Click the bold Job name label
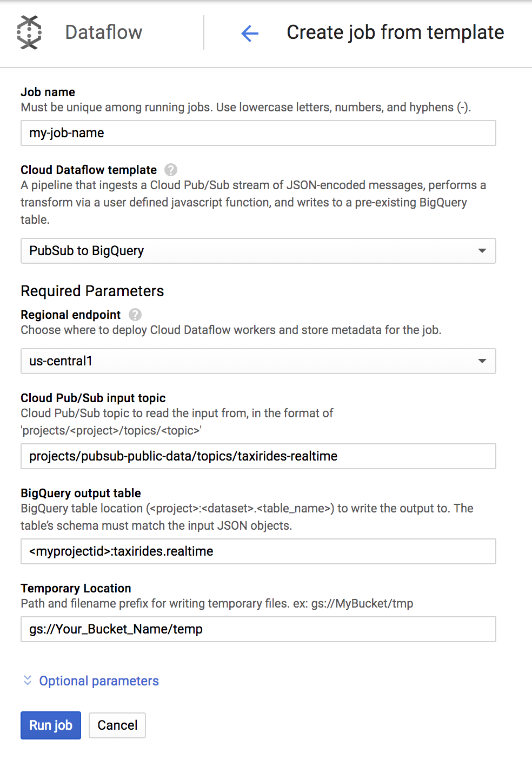The image size is (532, 760). click(48, 92)
